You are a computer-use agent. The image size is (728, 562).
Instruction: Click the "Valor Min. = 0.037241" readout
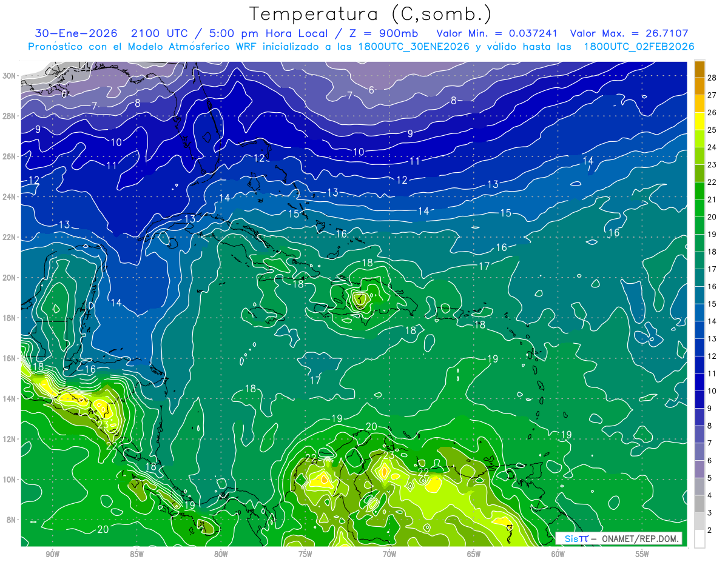coord(497,33)
